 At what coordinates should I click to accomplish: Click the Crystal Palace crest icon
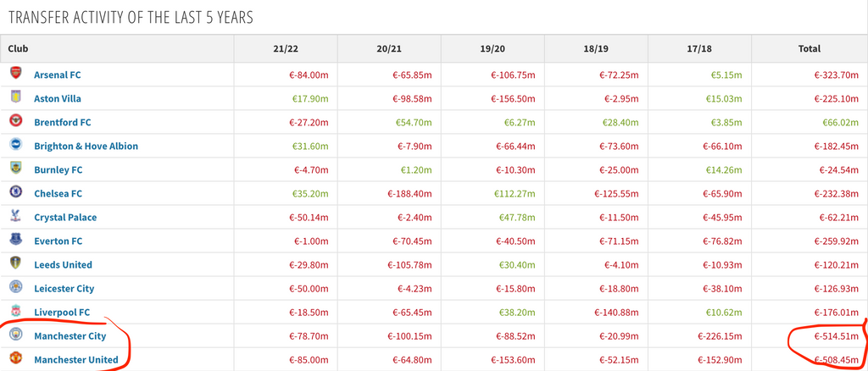15,217
